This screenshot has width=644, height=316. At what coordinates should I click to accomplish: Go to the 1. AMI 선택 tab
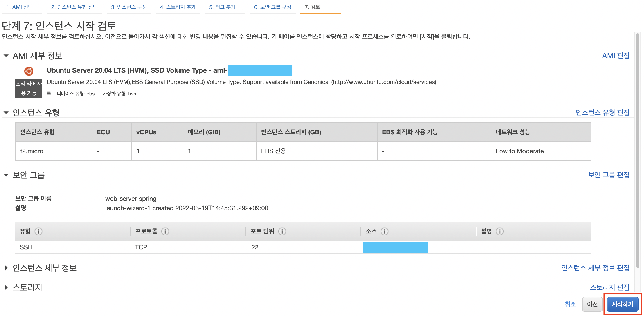tap(20, 7)
